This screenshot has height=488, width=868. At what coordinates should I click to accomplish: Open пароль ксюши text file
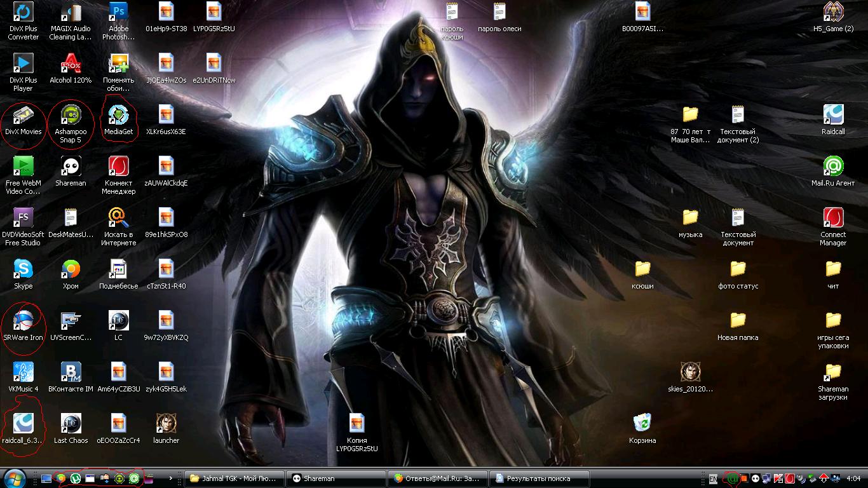click(452, 21)
